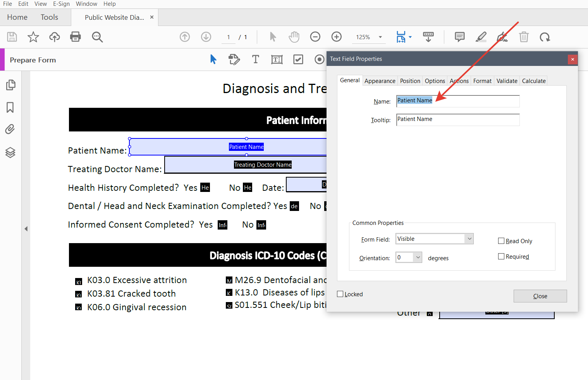Open the Layers panel icon
Screen dimensions: 588x380
click(x=10, y=152)
